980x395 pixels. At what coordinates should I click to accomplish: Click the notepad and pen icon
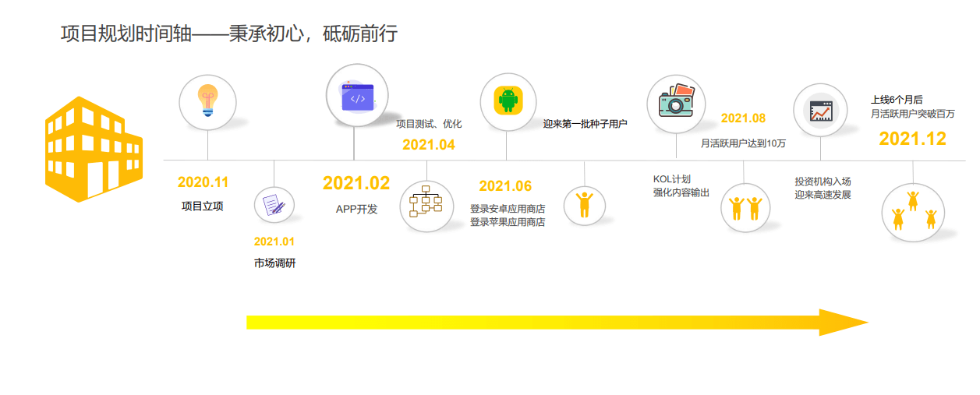pos(274,205)
